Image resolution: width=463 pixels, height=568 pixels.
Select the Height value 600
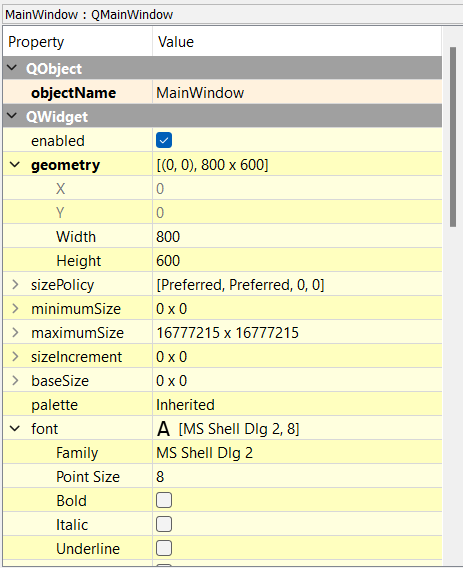click(297, 260)
